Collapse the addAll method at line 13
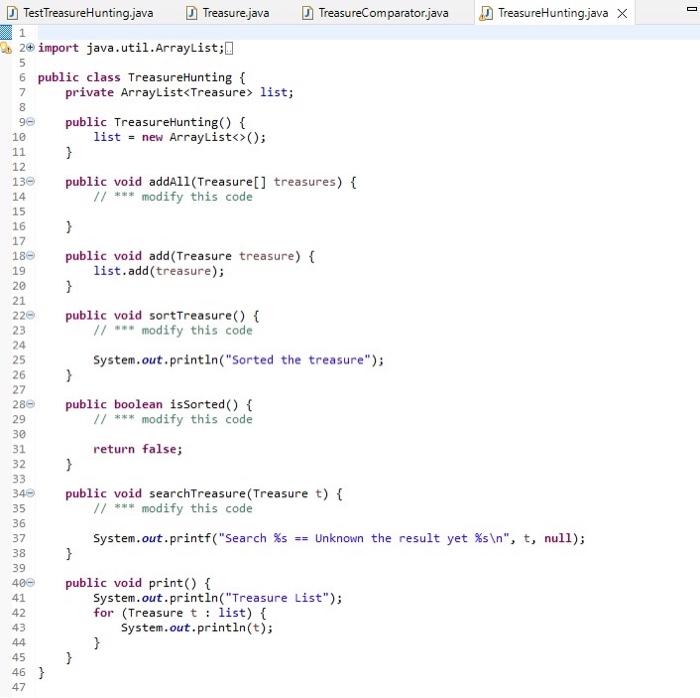The image size is (700, 698). click(x=30, y=181)
